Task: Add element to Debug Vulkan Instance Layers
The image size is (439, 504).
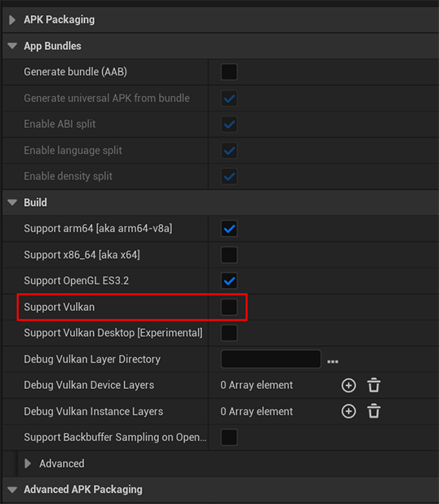Action: point(348,411)
